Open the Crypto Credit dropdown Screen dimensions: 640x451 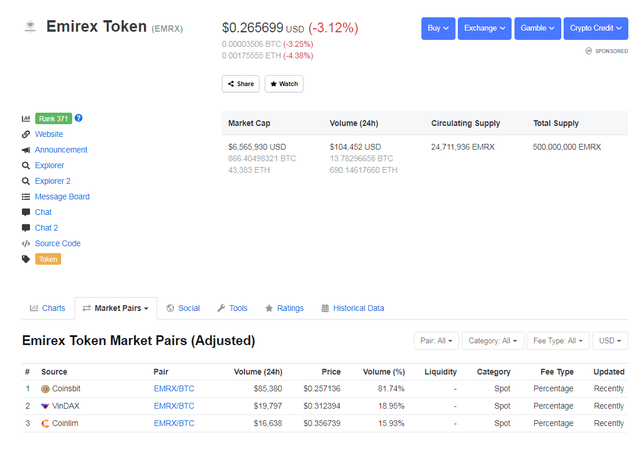tap(595, 28)
